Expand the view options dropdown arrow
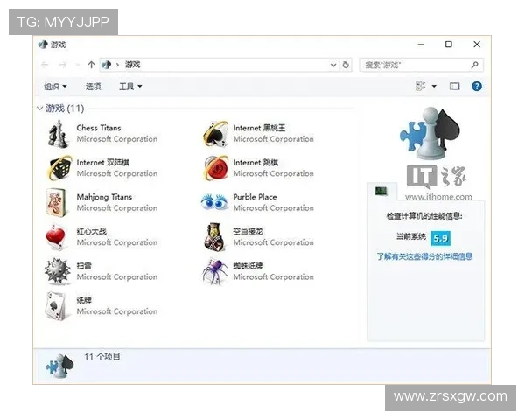Viewport: 525px width, 420px height. pos(434,87)
